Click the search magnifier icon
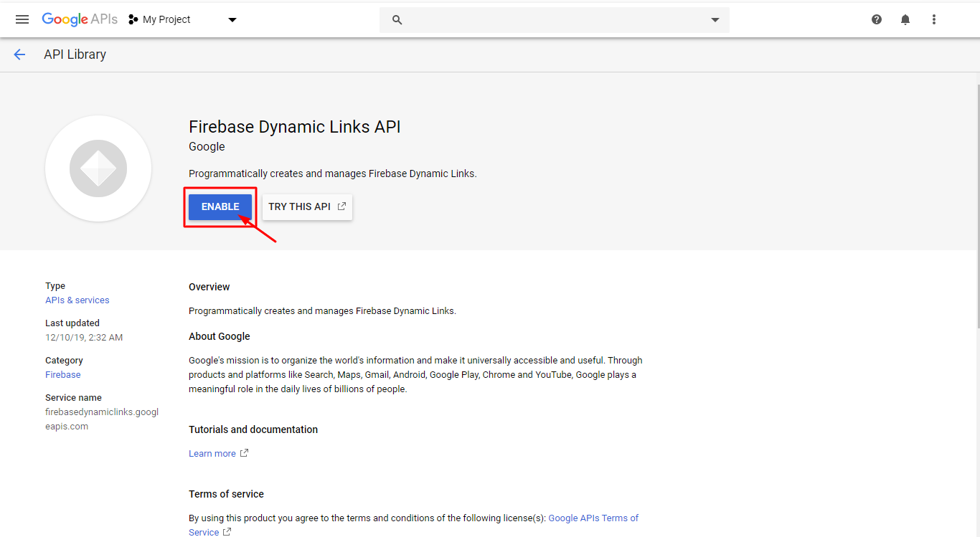 tap(397, 20)
